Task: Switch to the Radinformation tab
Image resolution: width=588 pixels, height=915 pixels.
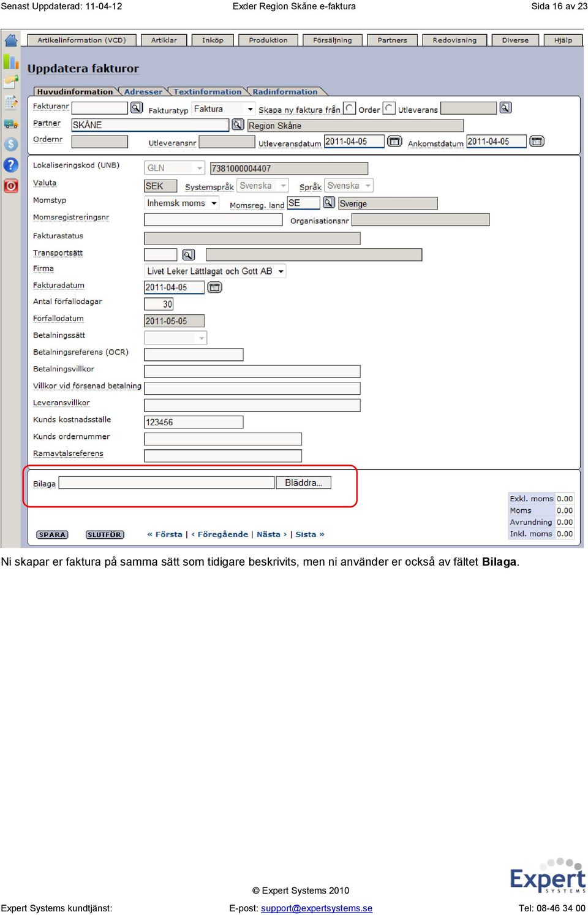Action: point(285,91)
